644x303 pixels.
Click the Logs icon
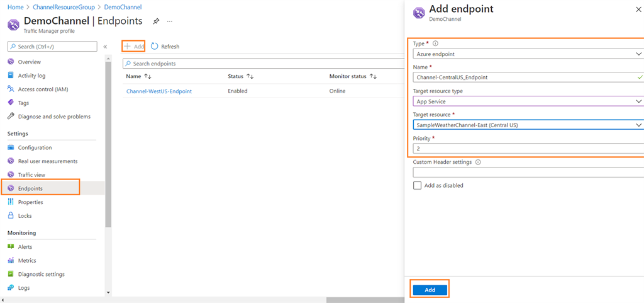pyautogui.click(x=11, y=288)
